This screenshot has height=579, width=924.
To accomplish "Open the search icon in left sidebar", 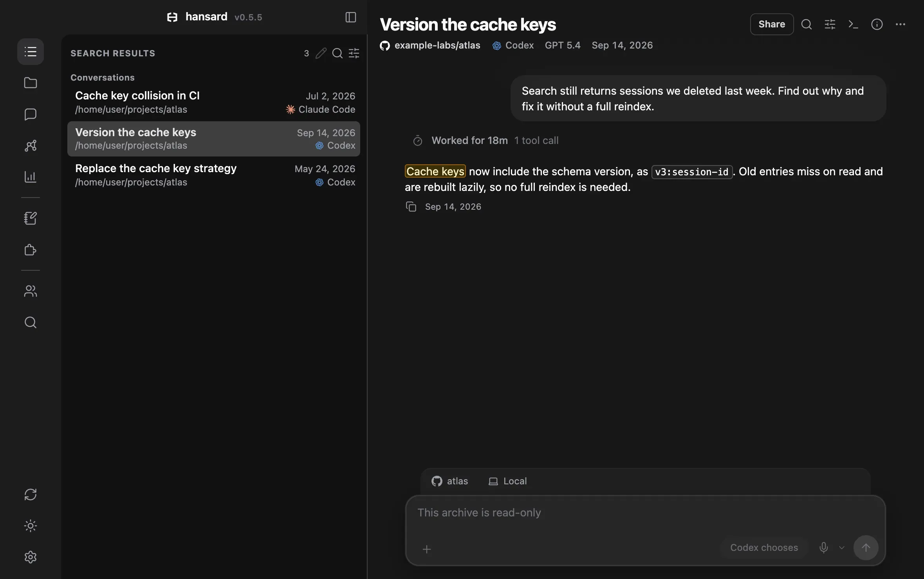I will click(31, 322).
